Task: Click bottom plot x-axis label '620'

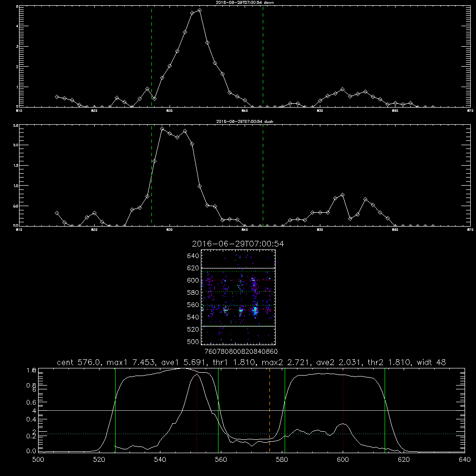Action: click(404, 460)
